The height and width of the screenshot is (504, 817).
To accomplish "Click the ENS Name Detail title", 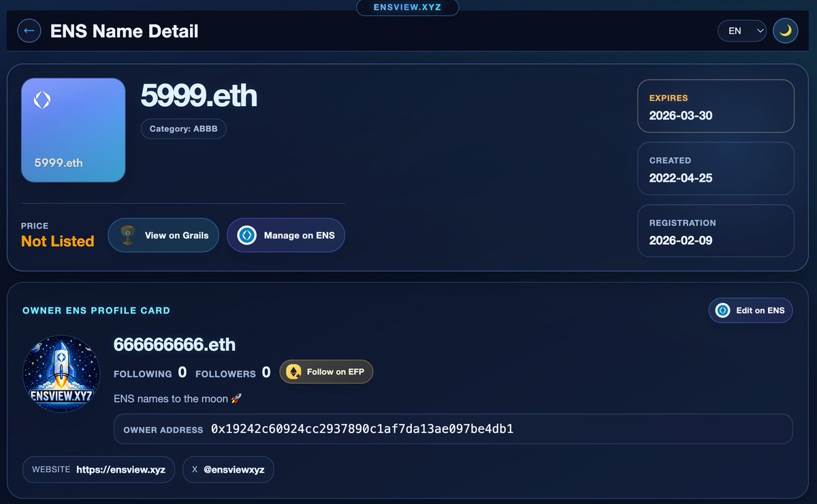I will point(124,31).
